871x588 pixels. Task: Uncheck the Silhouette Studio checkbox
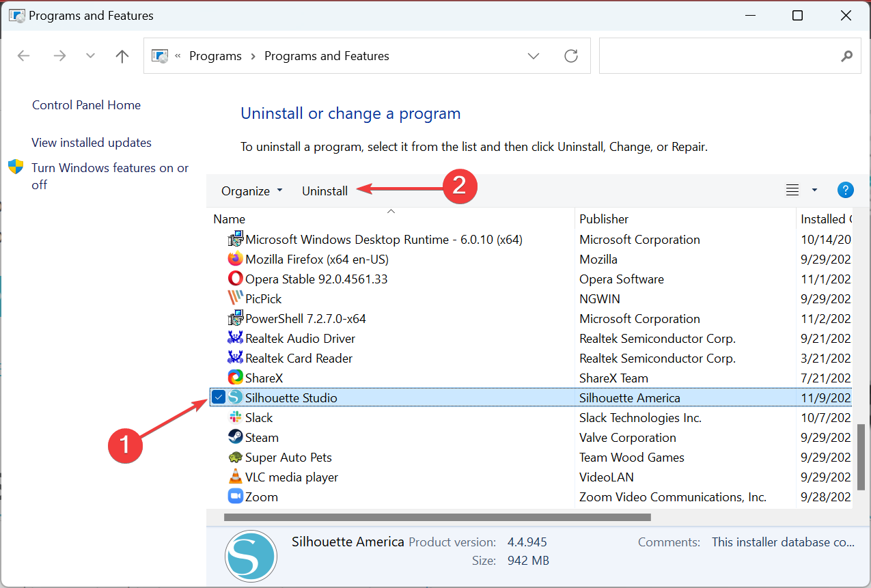219,397
